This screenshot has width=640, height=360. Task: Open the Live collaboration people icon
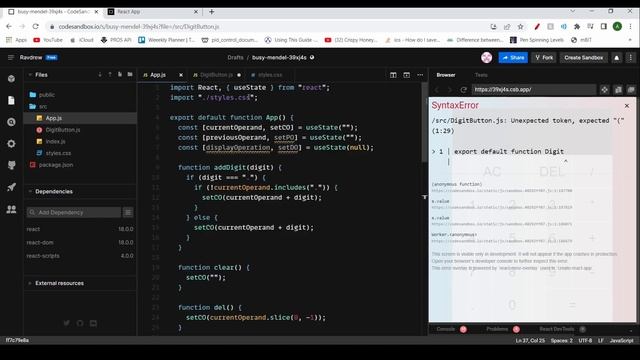coord(11,209)
